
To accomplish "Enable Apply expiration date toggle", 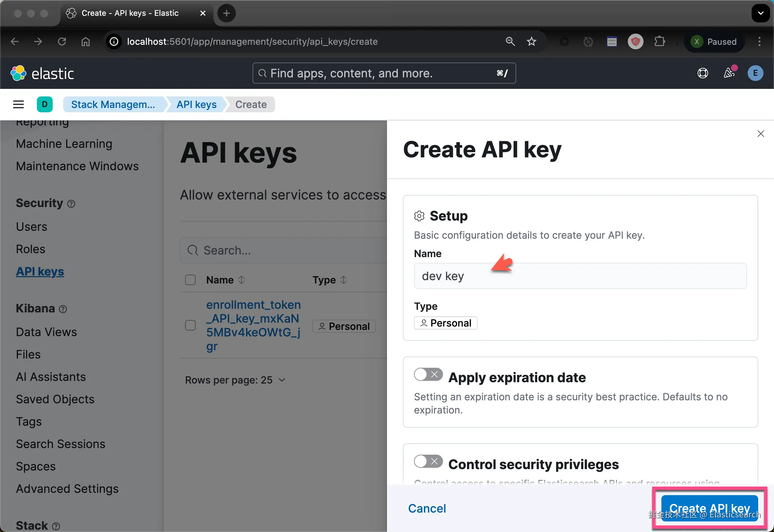I will pyautogui.click(x=428, y=374).
